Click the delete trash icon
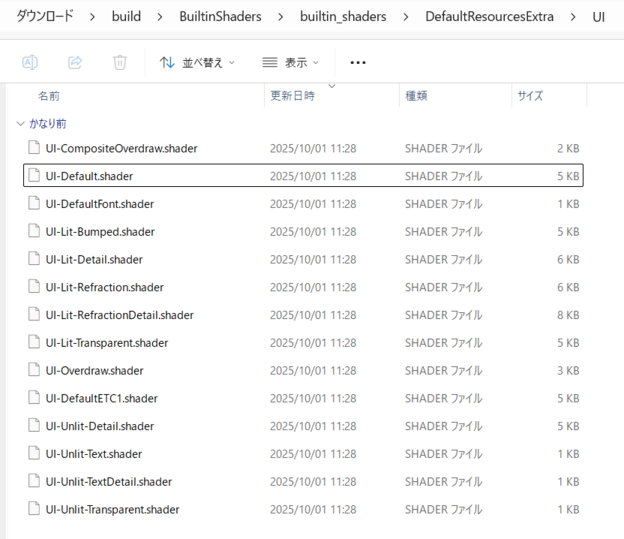The image size is (624, 539). [x=120, y=62]
